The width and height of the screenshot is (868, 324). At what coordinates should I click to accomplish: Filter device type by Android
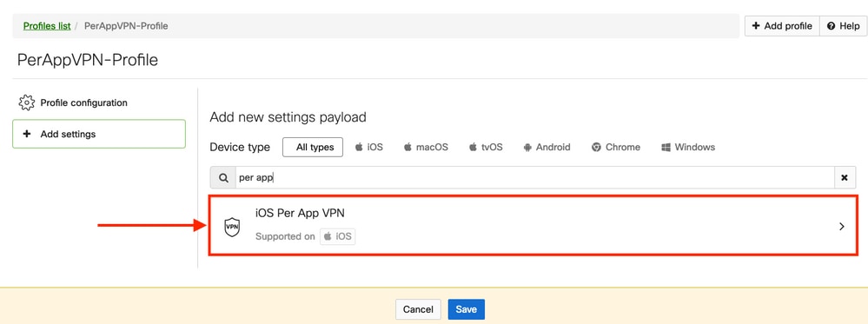[x=547, y=148]
